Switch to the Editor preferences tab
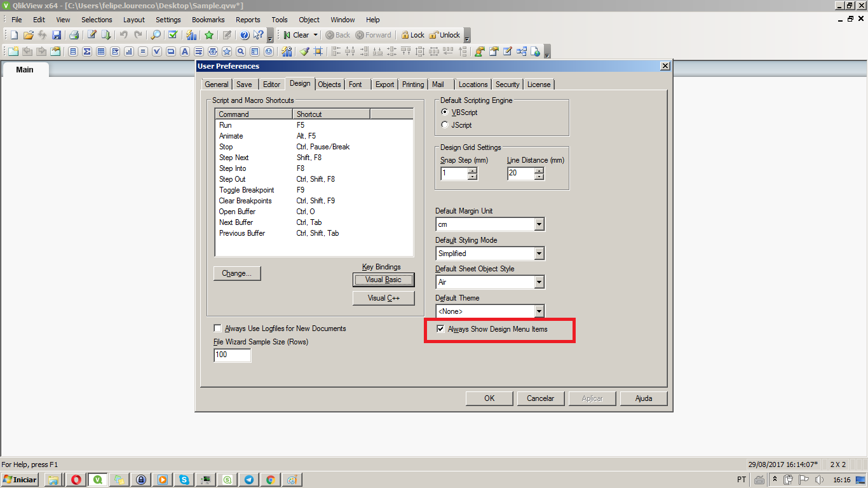Screen dimensions: 868x488 (271, 85)
